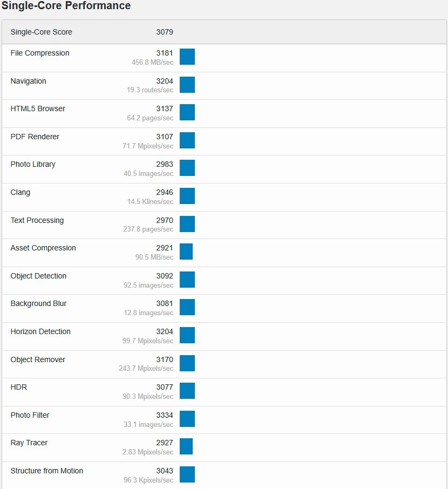Click the Structure from Motion bar
The width and height of the screenshot is (448, 489).
tap(187, 474)
